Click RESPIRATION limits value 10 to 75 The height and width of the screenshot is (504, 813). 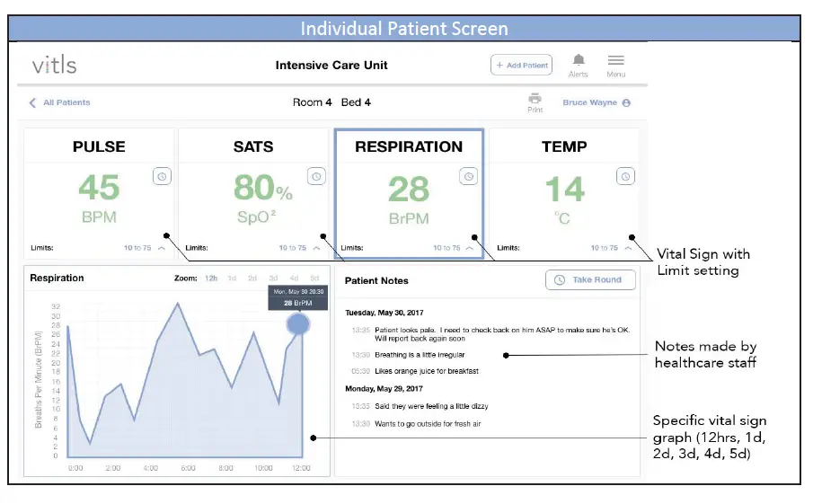click(x=446, y=248)
